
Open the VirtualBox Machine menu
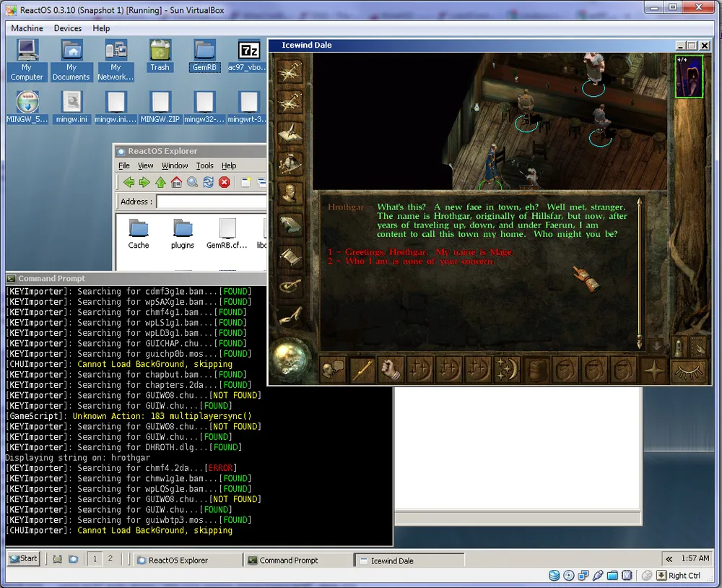(x=27, y=28)
